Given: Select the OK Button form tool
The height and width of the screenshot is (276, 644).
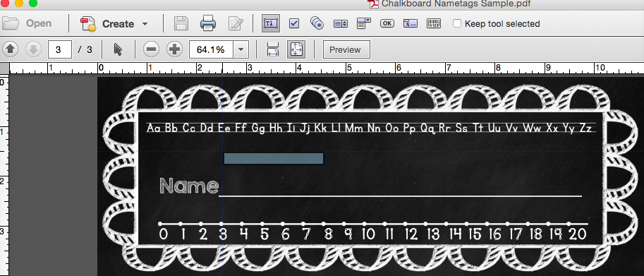Looking at the screenshot, I should coord(387,23).
